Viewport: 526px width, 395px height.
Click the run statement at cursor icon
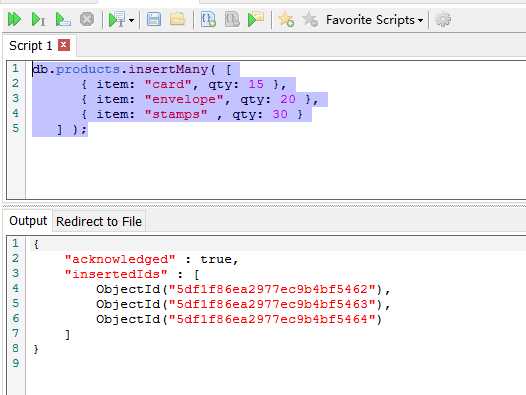click(38, 19)
